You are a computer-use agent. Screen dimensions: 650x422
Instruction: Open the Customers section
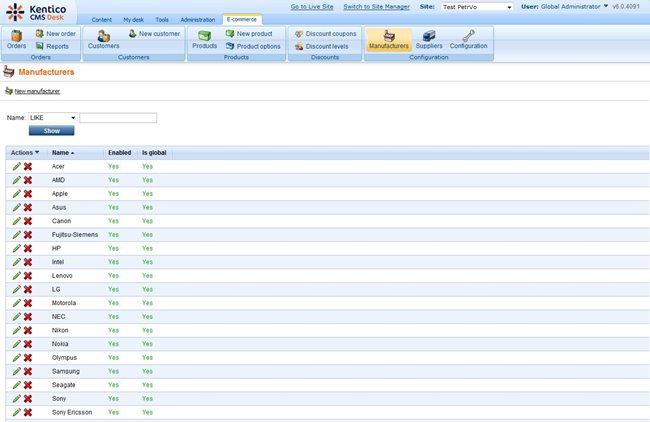104,40
